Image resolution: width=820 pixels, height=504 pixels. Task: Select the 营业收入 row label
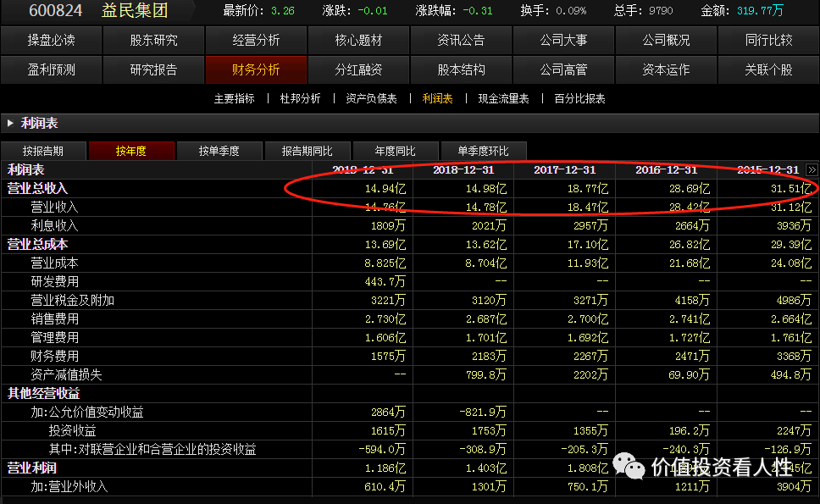click(x=54, y=207)
